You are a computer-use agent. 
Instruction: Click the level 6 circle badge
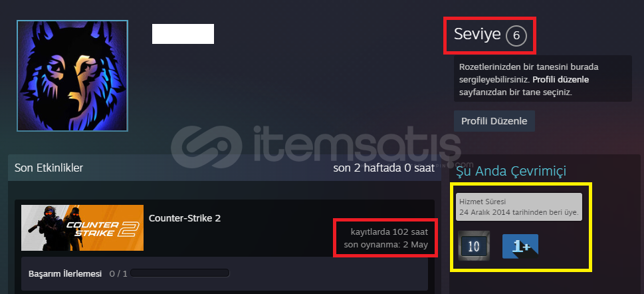pyautogui.click(x=516, y=36)
